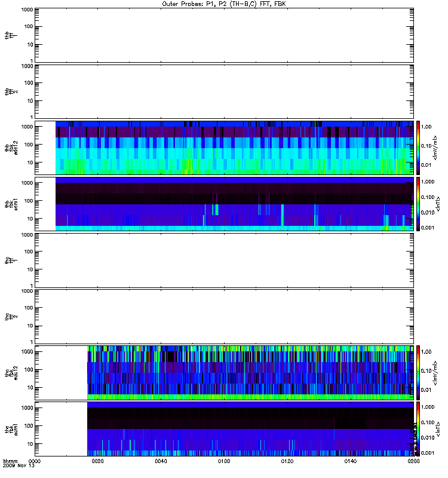The height and width of the screenshot is (478, 448).
Task: Select the thc fbk edc12 color bar
Action: pos(418,373)
